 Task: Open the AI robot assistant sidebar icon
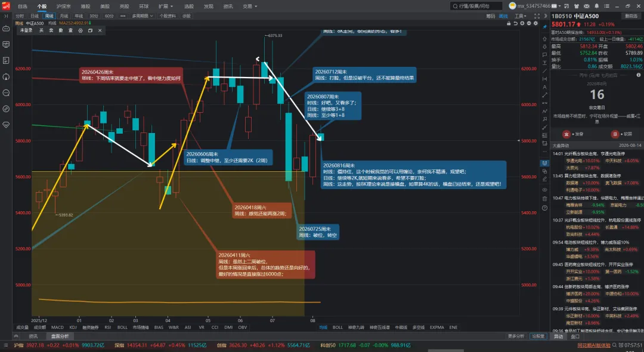coord(6,29)
